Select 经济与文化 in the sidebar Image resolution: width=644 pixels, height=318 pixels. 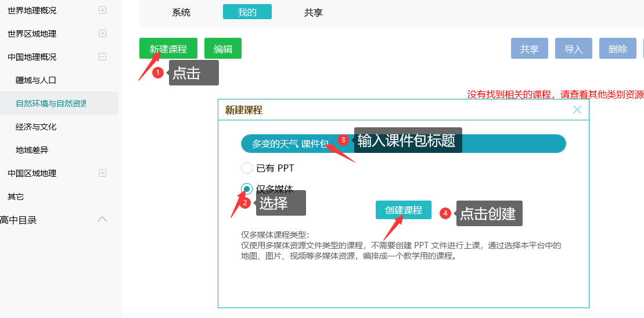point(36,127)
